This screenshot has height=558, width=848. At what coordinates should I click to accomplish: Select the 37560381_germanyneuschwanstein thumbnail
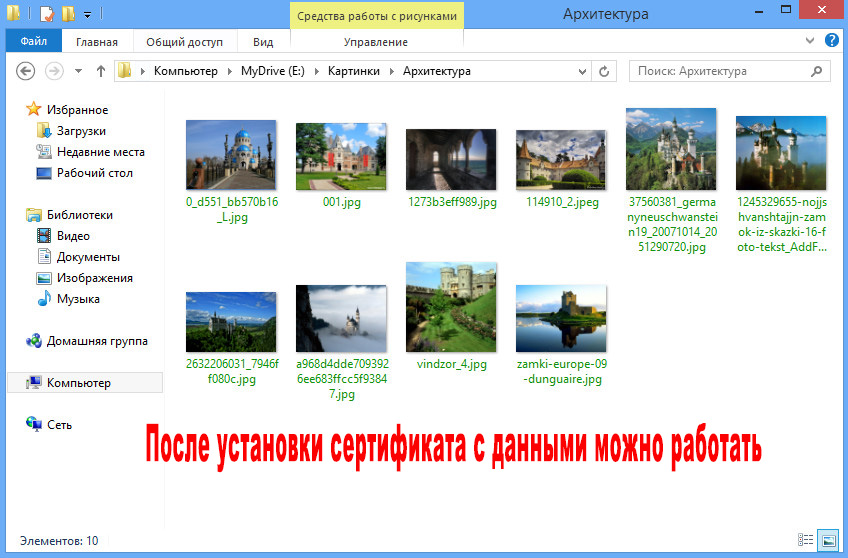tap(671, 149)
